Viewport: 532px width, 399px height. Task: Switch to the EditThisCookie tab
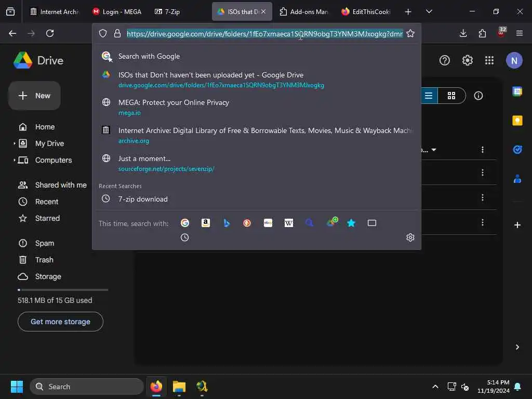click(366, 11)
